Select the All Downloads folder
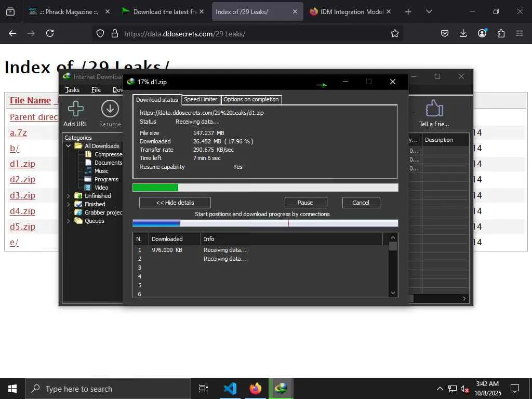Viewport: 532px width, 399px height. (x=102, y=146)
